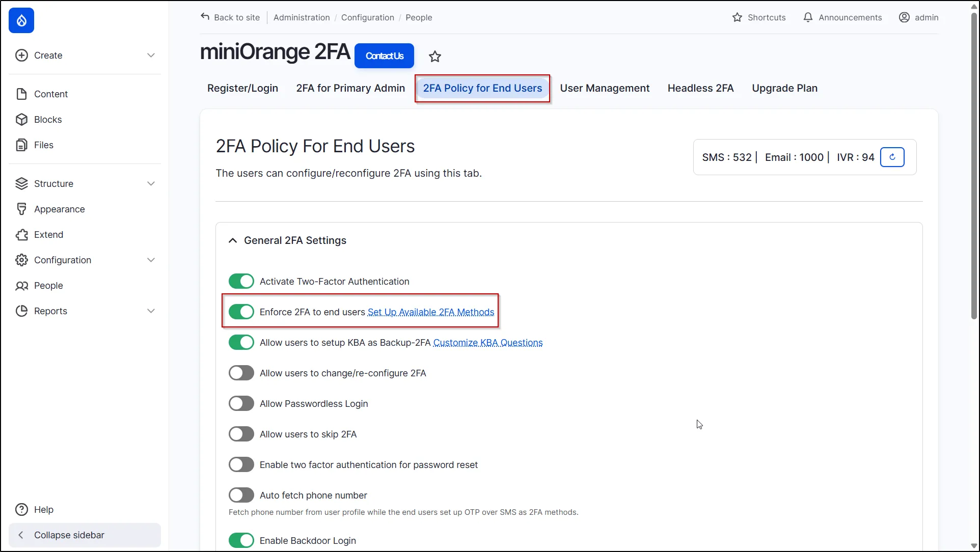Click the Extend label in the sidebar

[49, 235]
